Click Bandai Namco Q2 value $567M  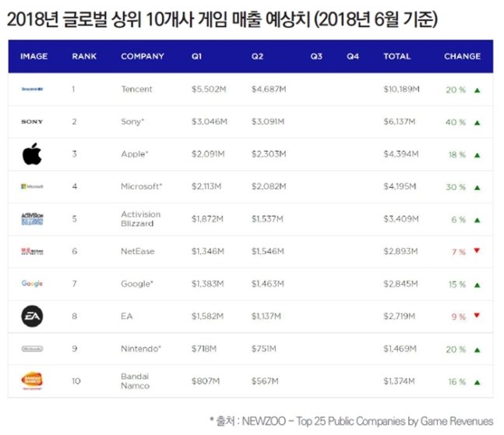[x=265, y=381]
